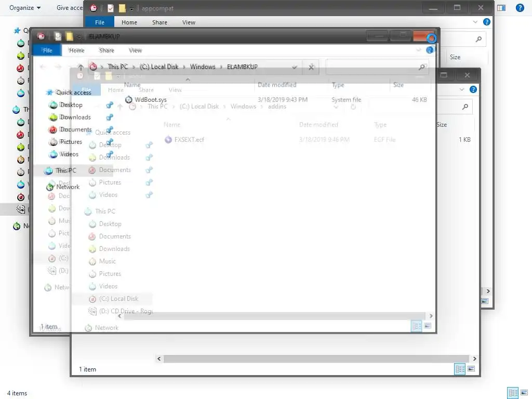Select the WdBoot.sys file
This screenshot has width=532, height=399.
(x=151, y=100)
